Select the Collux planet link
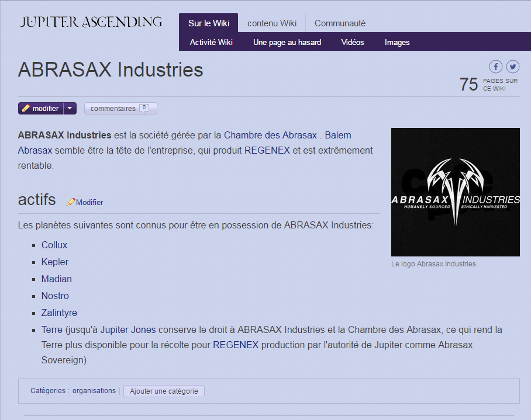The image size is (531, 420). [x=54, y=245]
